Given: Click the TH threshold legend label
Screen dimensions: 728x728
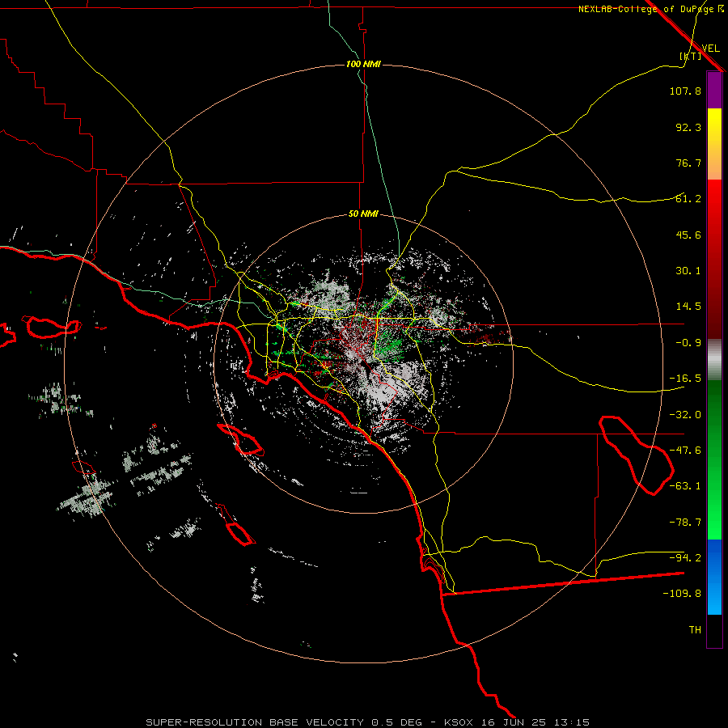Looking at the screenshot, I should [x=695, y=630].
